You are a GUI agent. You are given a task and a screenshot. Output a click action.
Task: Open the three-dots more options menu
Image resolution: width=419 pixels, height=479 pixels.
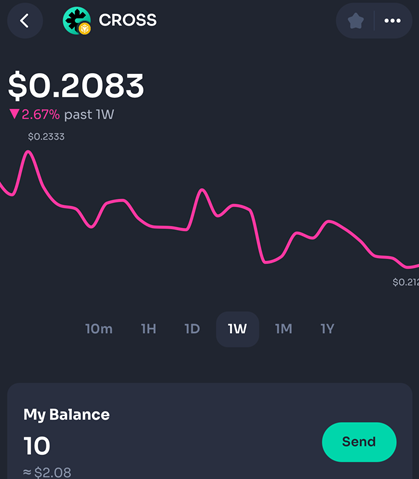pyautogui.click(x=392, y=21)
